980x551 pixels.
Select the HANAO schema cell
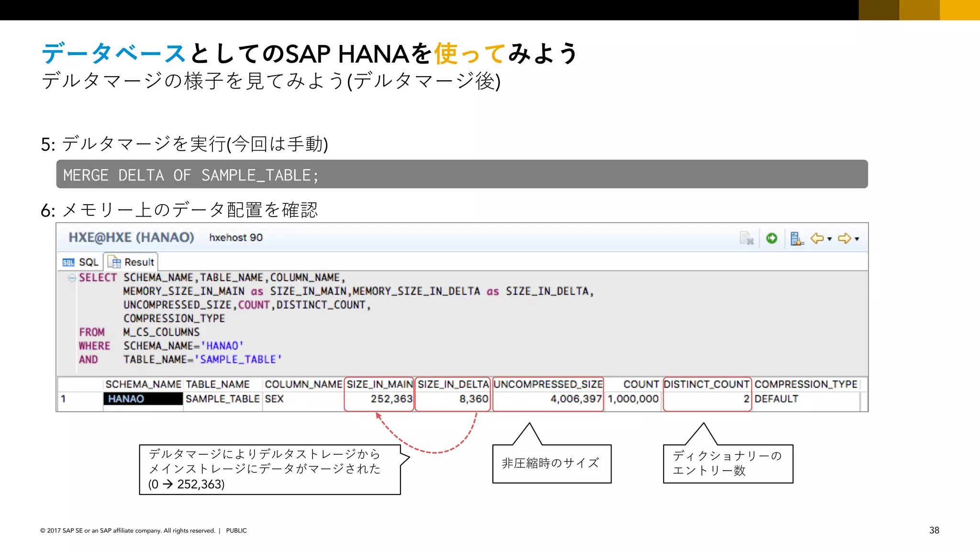pos(143,399)
